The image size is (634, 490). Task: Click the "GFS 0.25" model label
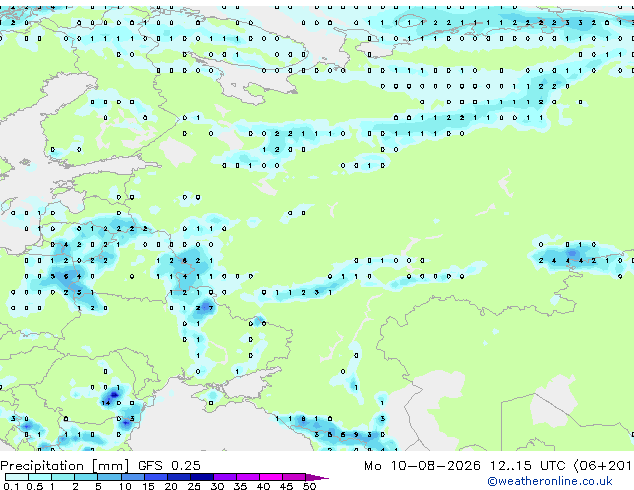point(169,466)
